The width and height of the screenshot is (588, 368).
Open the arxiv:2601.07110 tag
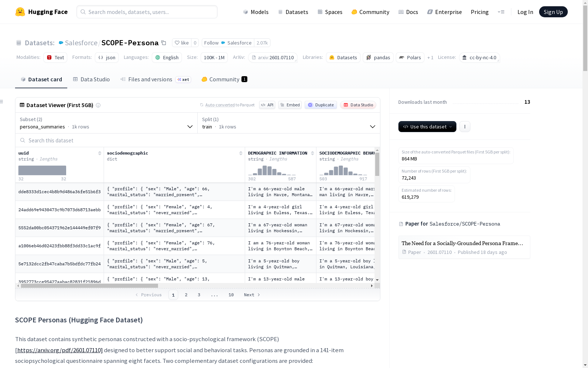tap(273, 57)
